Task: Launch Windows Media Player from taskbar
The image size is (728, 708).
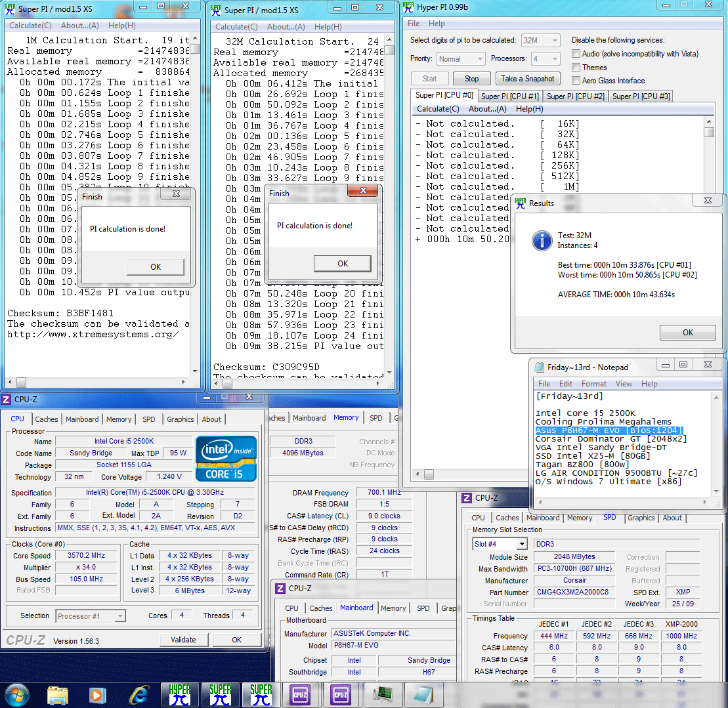Action: point(98,695)
